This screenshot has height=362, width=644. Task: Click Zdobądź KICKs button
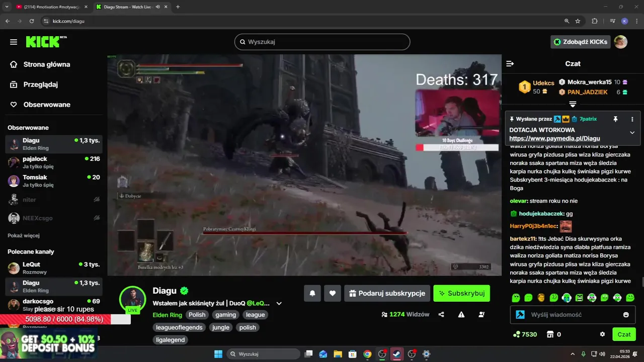(581, 42)
